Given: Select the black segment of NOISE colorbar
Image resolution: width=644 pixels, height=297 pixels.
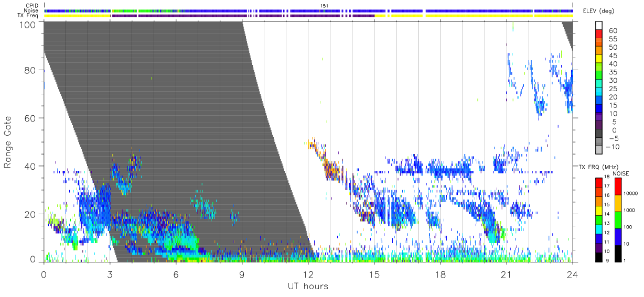Looking at the screenshot, I should 618,254.
